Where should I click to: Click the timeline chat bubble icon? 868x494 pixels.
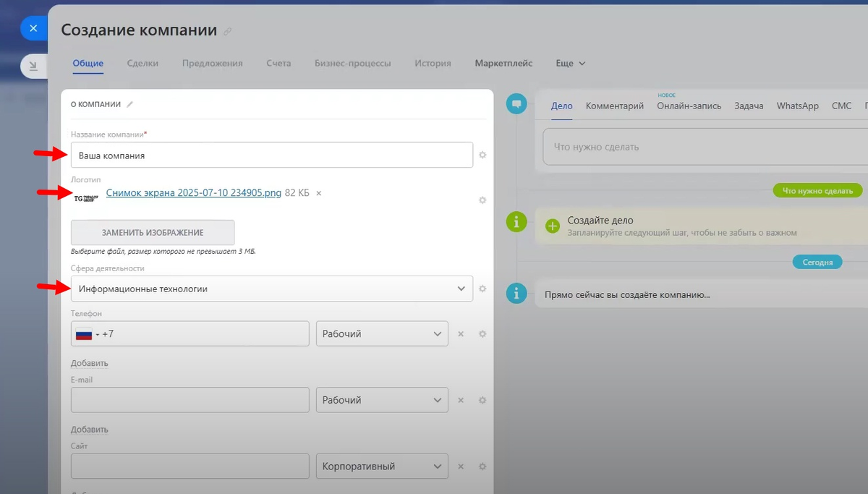[516, 104]
